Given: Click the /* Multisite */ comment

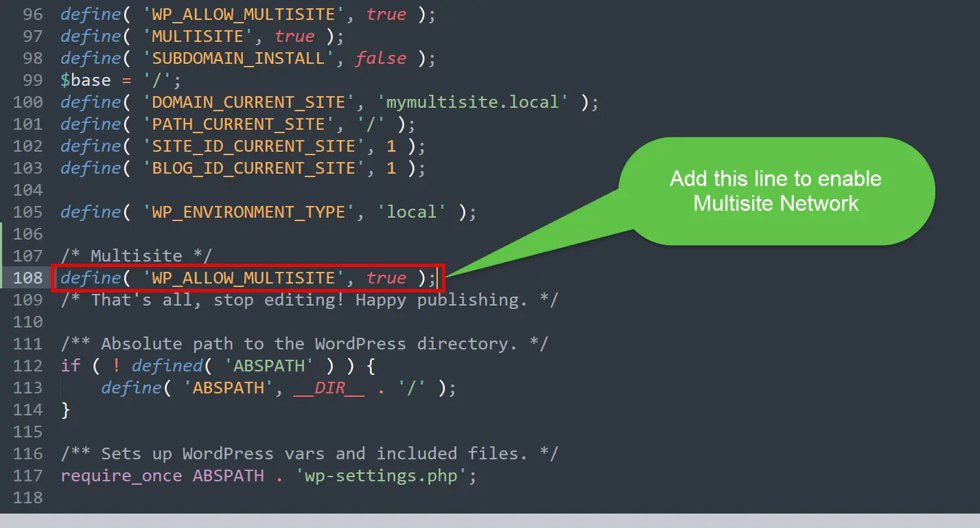Looking at the screenshot, I should click(x=137, y=255).
